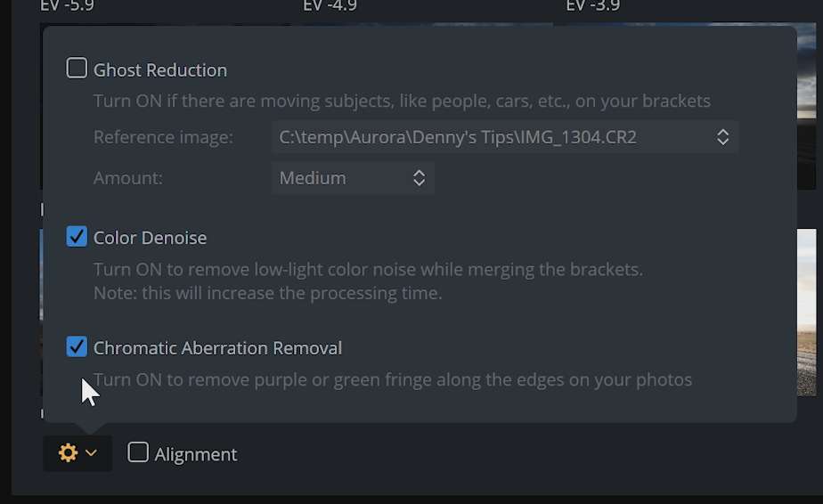This screenshot has width=823, height=504.
Task: Select the EV -3.9 bracket label
Action: (593, 5)
